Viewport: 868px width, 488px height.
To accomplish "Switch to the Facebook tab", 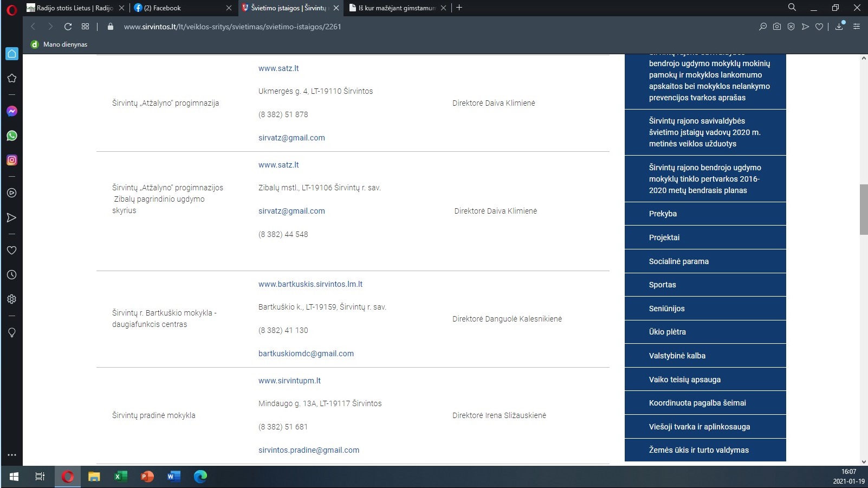I will click(x=179, y=8).
